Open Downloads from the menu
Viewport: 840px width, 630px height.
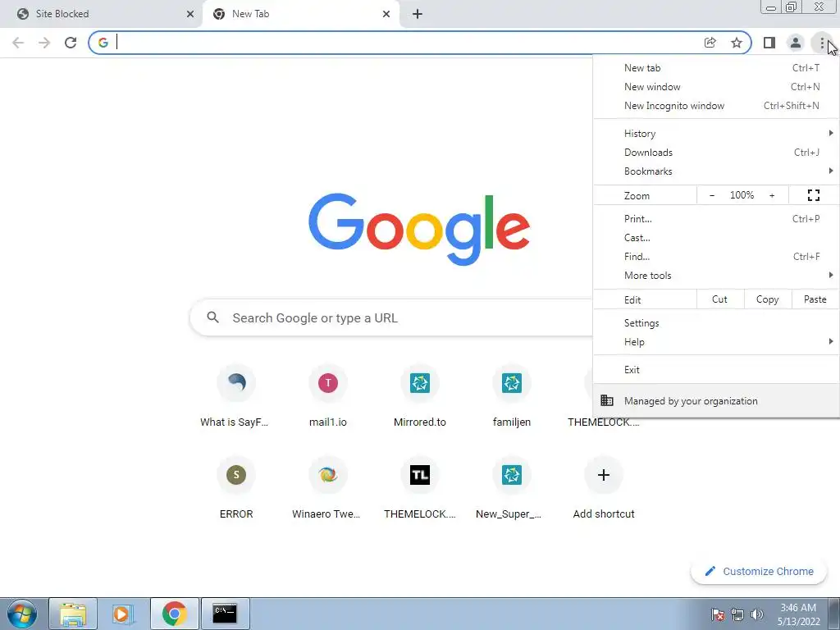point(716,152)
